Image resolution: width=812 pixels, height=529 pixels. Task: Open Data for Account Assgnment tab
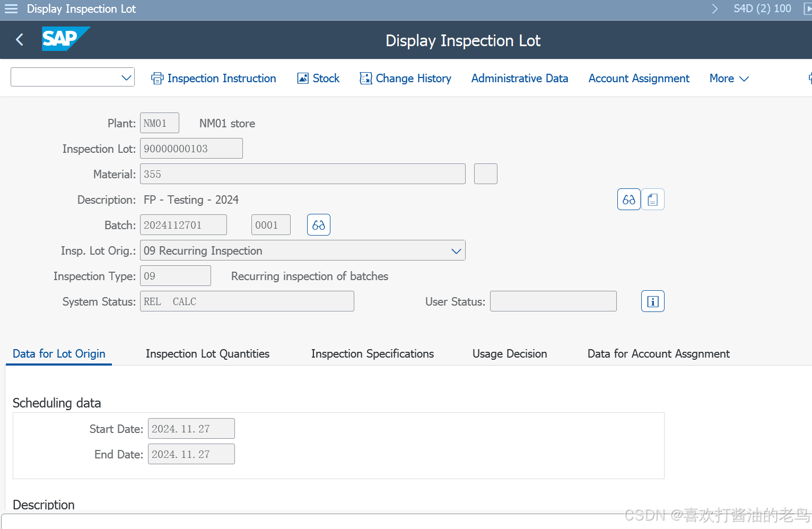(658, 354)
